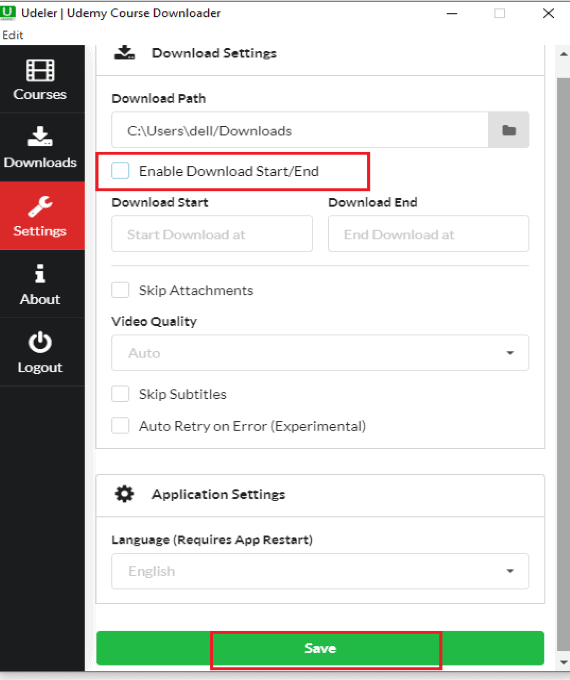570x680 pixels.
Task: Open the About info icon
Action: (40, 273)
